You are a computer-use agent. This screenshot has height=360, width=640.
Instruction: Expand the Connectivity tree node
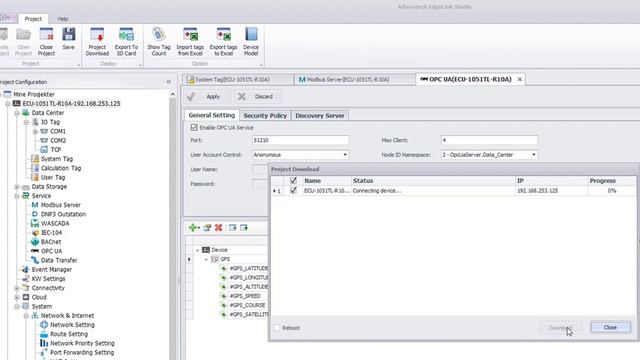[x=17, y=288]
